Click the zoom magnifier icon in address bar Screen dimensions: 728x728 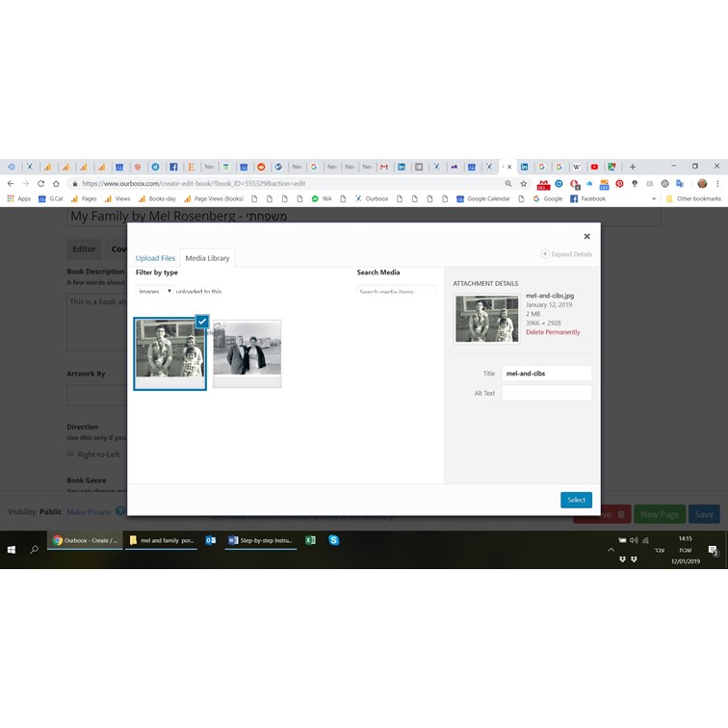[508, 183]
